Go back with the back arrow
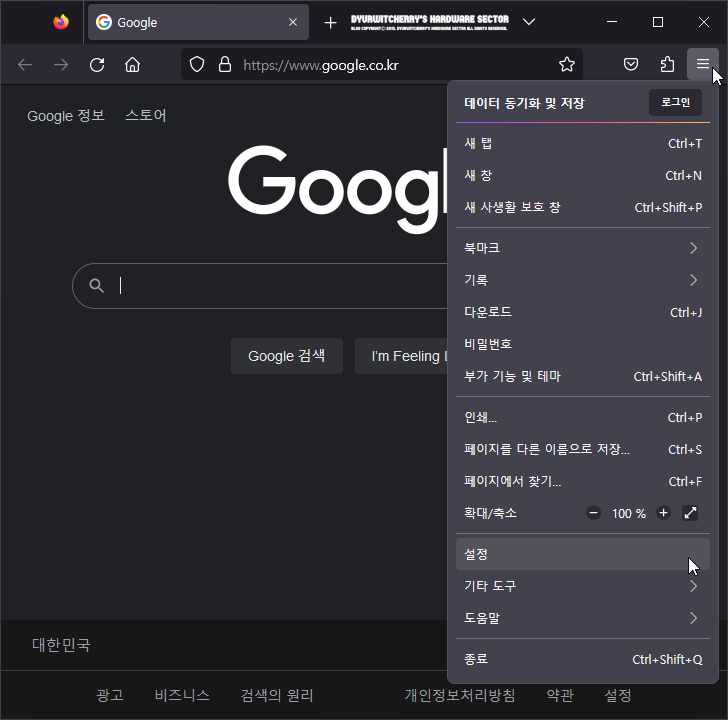Screen dimensions: 728x720 tap(25, 65)
